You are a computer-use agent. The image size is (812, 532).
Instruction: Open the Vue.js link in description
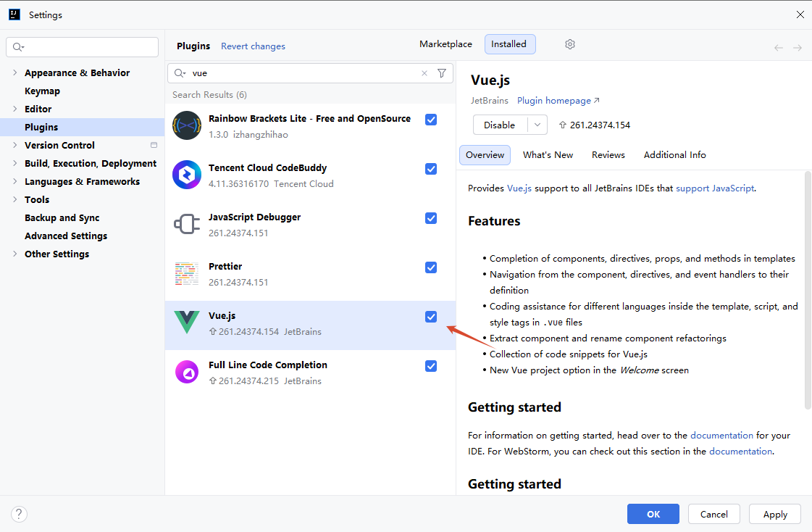coord(519,188)
